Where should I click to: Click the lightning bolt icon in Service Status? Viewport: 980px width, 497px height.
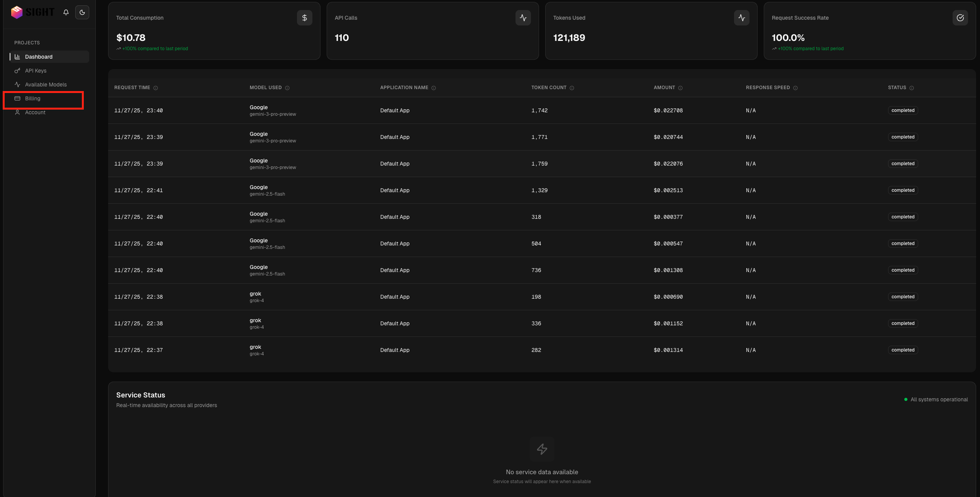tap(542, 449)
